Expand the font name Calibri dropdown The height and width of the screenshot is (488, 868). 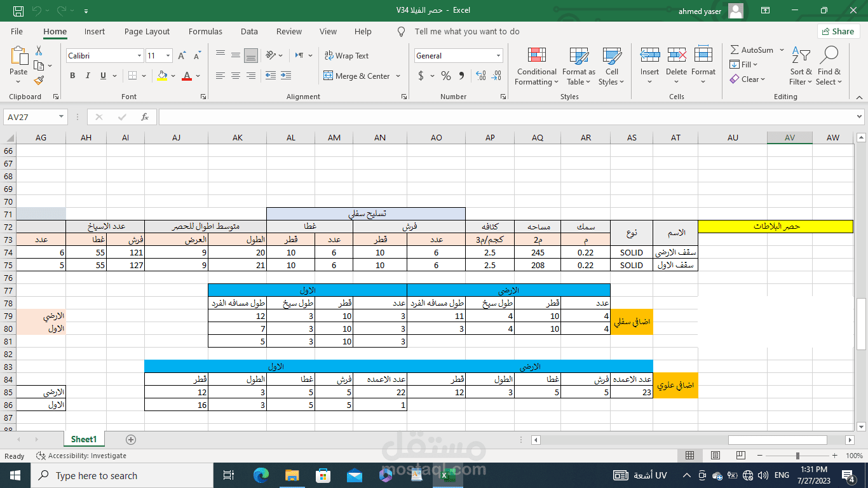pyautogui.click(x=139, y=56)
